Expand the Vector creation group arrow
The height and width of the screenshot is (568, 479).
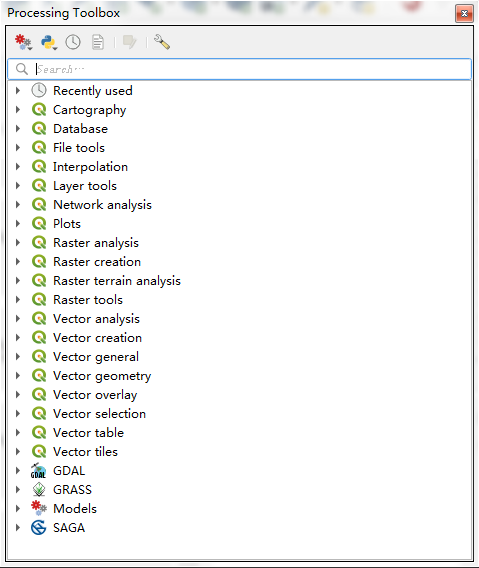click(x=18, y=338)
